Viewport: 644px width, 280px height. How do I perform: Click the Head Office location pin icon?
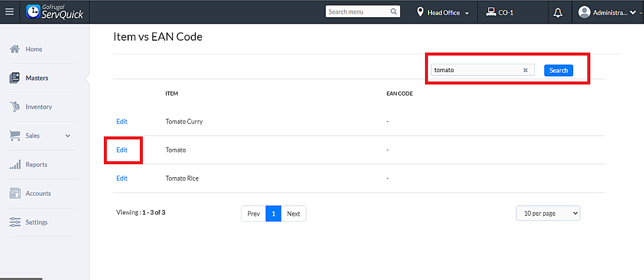(420, 12)
